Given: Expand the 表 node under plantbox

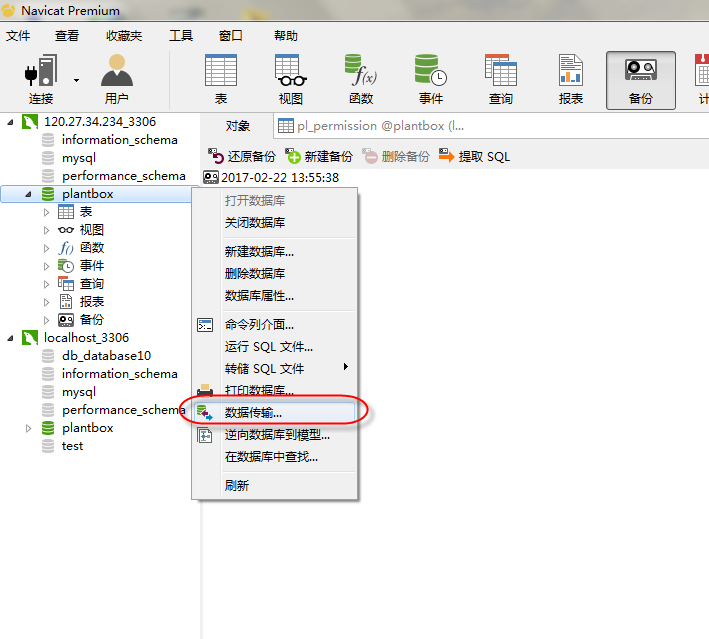Looking at the screenshot, I should coord(47,212).
